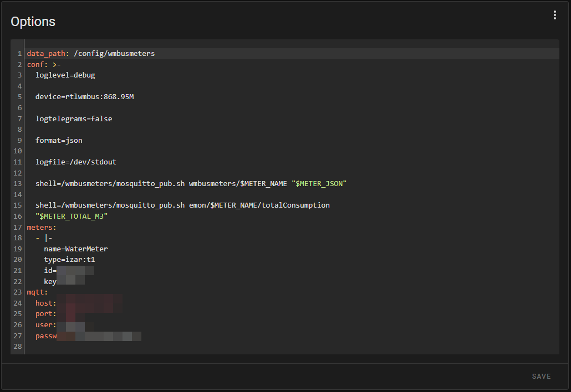571x392 pixels.
Task: Click the /config/wmbusmeters path value
Action: pyautogui.click(x=114, y=54)
